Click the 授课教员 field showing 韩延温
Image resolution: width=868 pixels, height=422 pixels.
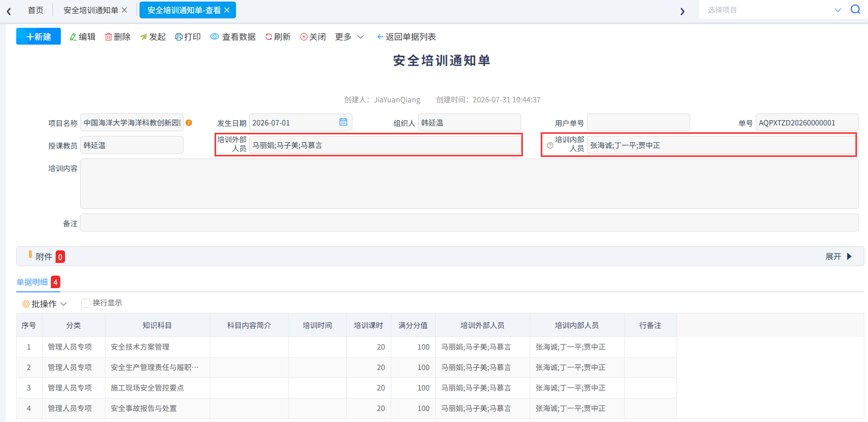tap(132, 145)
